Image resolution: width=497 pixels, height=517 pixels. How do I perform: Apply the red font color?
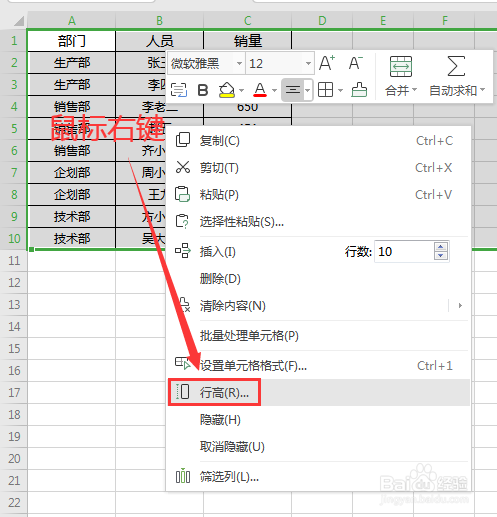(260, 90)
